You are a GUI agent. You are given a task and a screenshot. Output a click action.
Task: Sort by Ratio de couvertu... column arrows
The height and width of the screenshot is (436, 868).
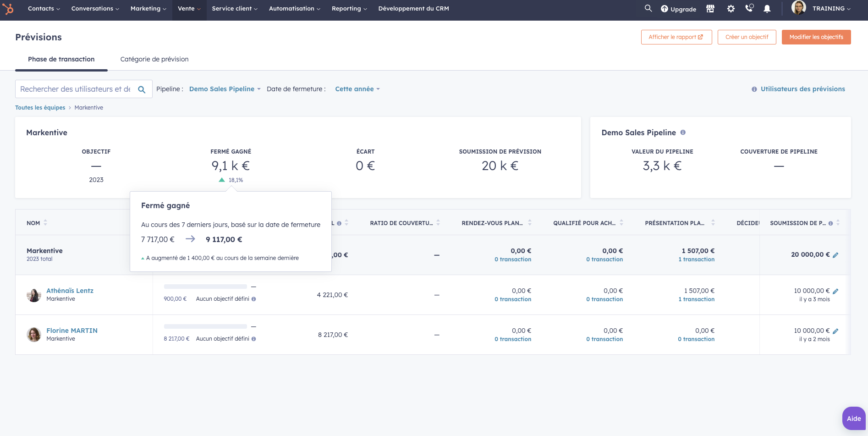[x=438, y=223]
